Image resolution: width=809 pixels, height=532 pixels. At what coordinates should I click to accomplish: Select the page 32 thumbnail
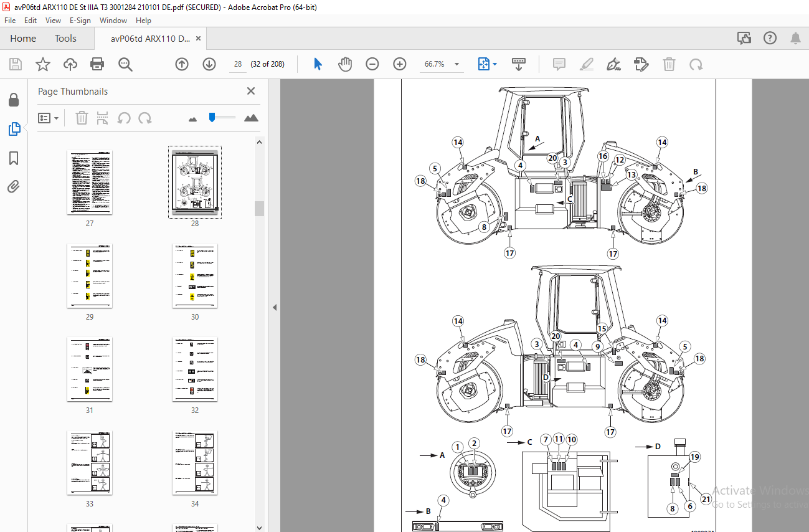click(x=195, y=369)
